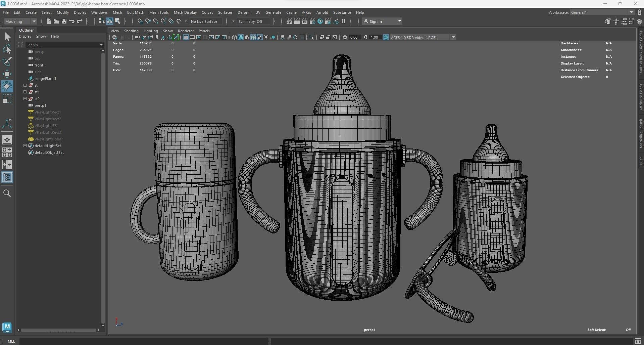Open the viewport Renderer menu

[186, 31]
